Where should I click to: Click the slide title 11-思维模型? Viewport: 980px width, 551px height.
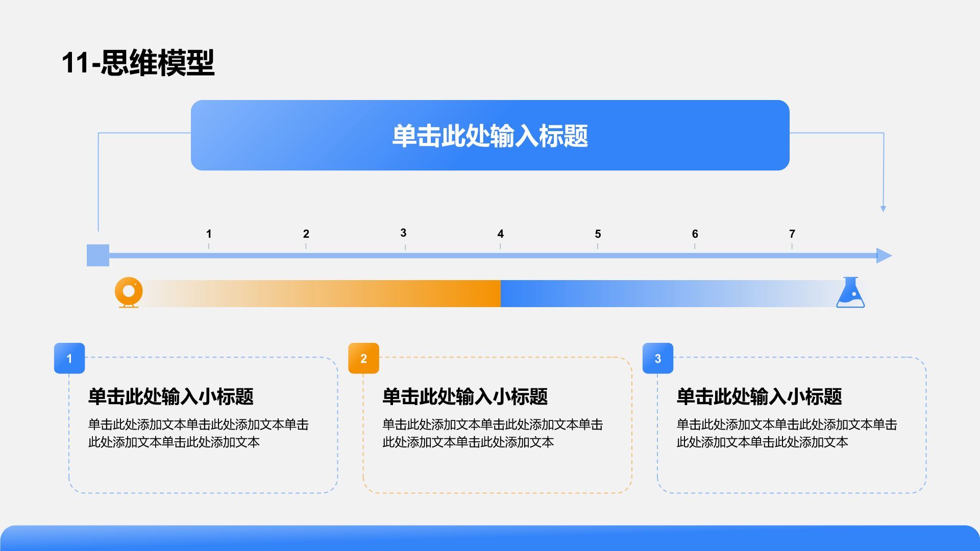click(x=138, y=63)
